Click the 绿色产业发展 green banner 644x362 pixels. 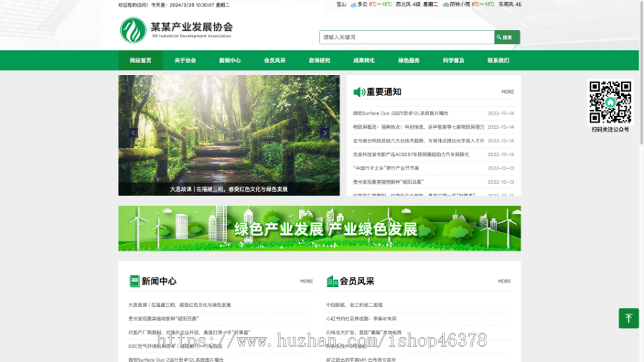point(320,229)
